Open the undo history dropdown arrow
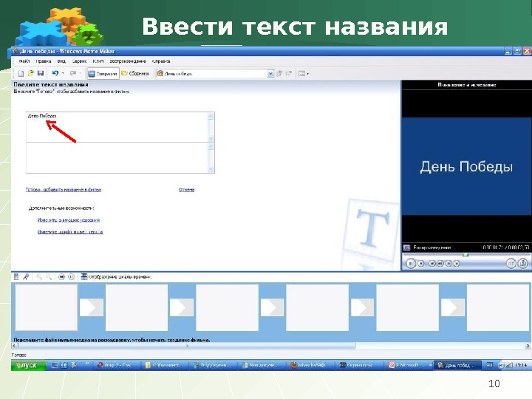The height and width of the screenshot is (399, 532). coord(63,73)
